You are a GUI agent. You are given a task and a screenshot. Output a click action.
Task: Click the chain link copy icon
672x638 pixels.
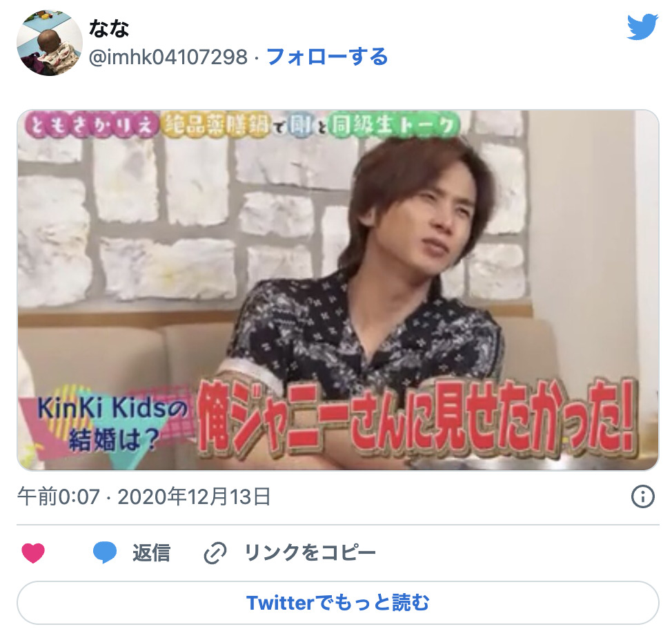click(x=215, y=552)
